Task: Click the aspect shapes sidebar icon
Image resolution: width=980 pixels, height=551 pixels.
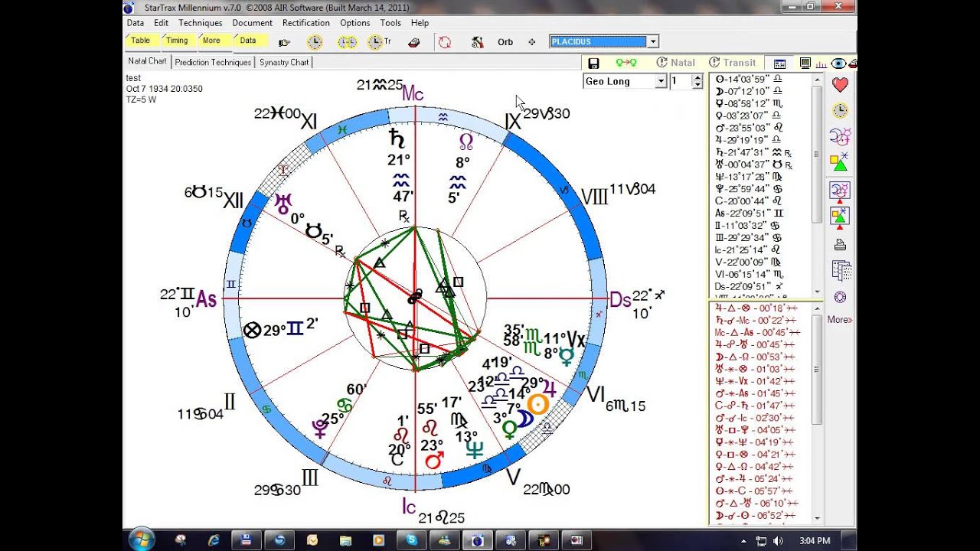Action: tap(840, 162)
